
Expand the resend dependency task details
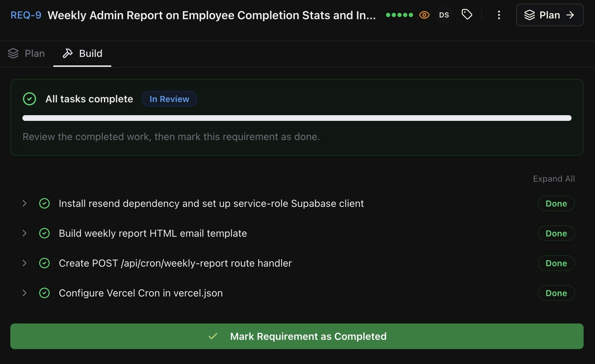click(x=24, y=203)
